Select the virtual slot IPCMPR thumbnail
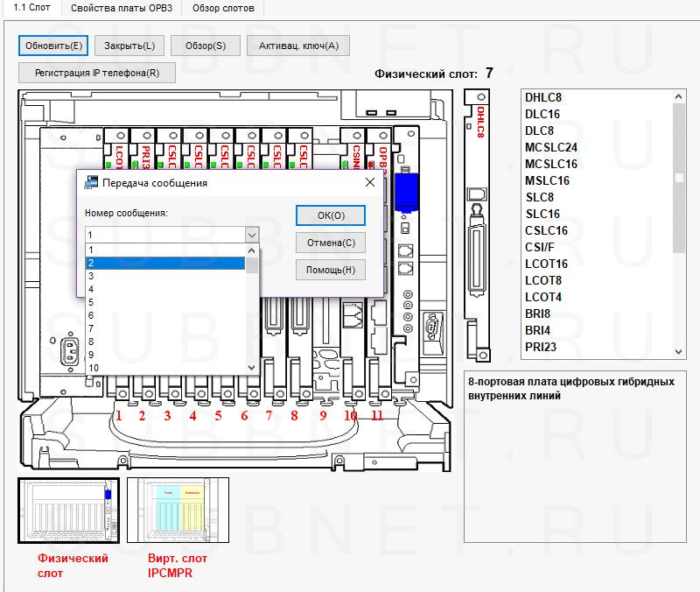Viewport: 700px width, 592px height. (178, 510)
